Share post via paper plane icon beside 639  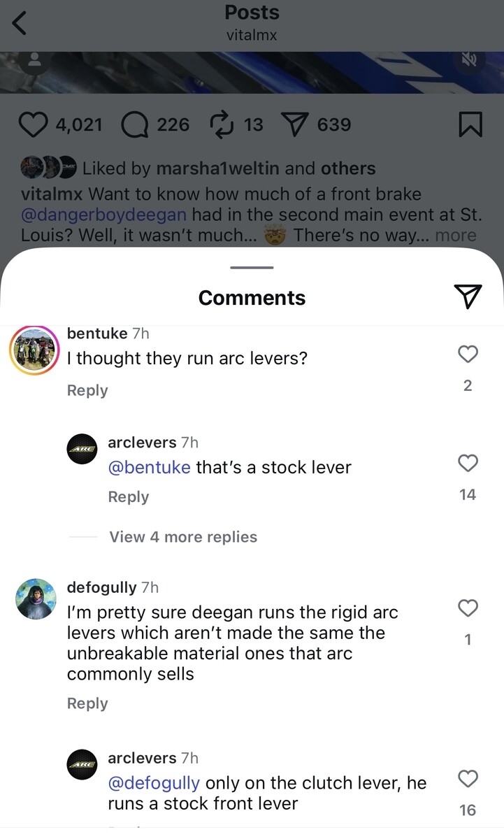(x=294, y=125)
